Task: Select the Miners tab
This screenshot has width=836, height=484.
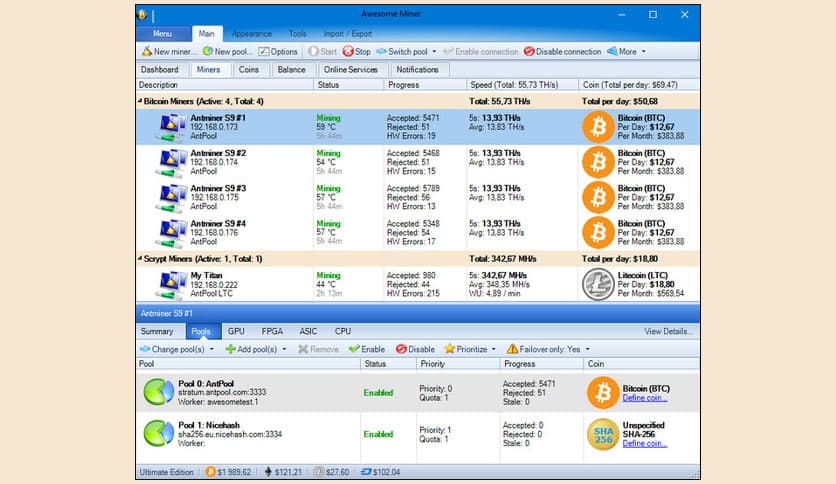Action: (208, 69)
